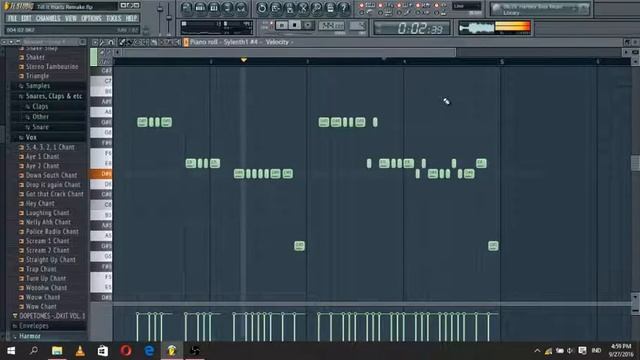640x360 pixels.
Task: Open the FILE menu
Action: 12,18
